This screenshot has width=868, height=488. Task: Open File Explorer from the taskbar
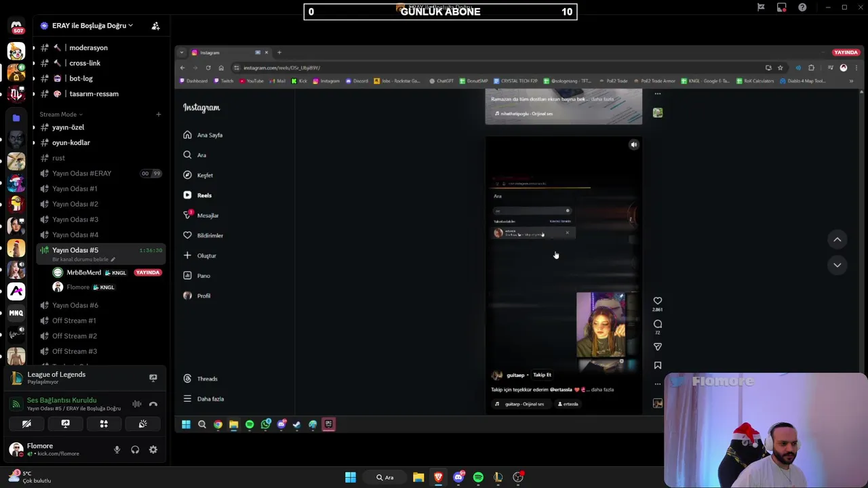point(418,477)
